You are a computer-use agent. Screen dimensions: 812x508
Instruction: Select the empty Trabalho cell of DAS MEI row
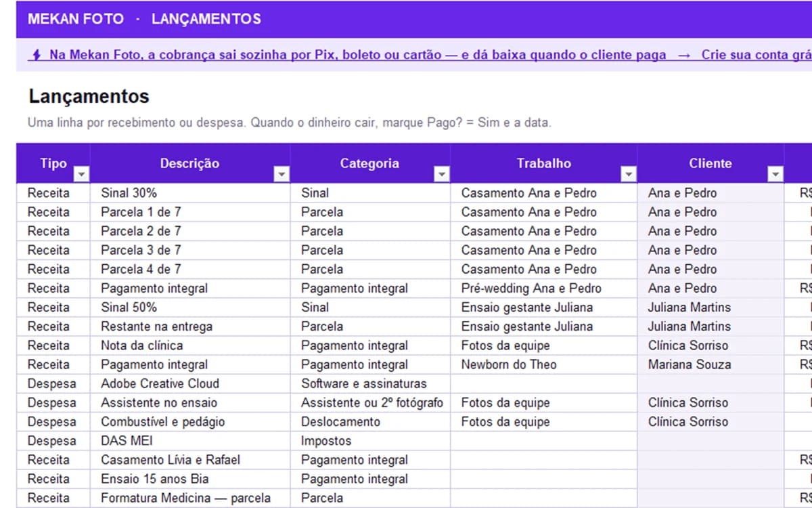pyautogui.click(x=544, y=440)
